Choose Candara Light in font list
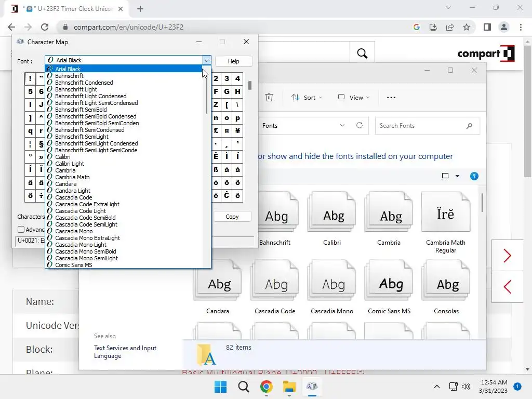Viewport: 532px width, 399px height. 73,191
